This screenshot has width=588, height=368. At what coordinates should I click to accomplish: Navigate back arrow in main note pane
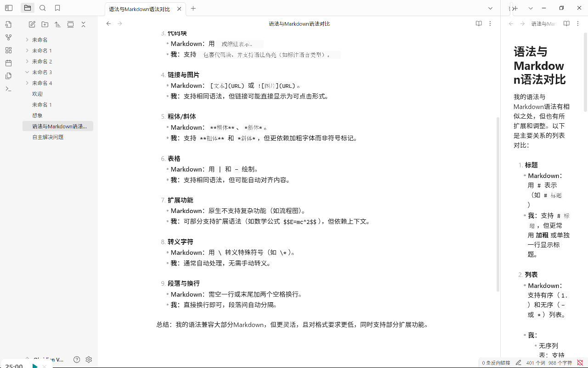(108, 23)
